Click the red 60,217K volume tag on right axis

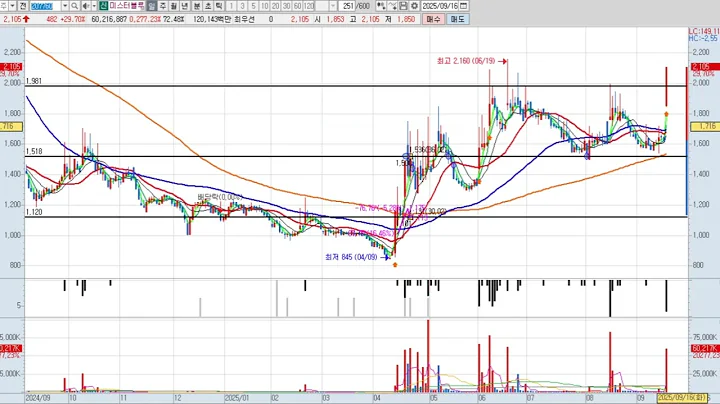[x=704, y=349]
